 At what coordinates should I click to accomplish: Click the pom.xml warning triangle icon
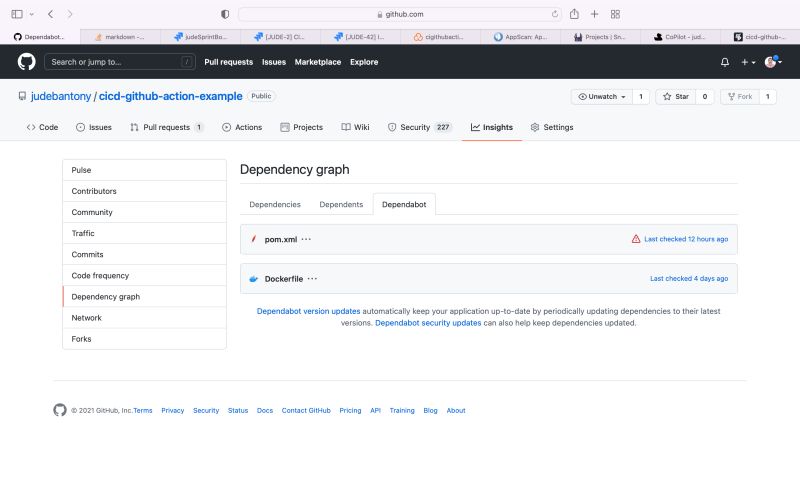636,239
